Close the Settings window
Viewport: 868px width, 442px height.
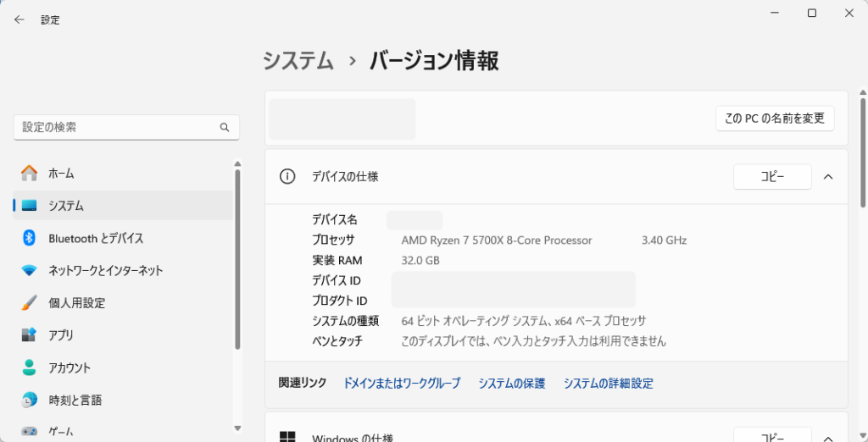click(849, 14)
